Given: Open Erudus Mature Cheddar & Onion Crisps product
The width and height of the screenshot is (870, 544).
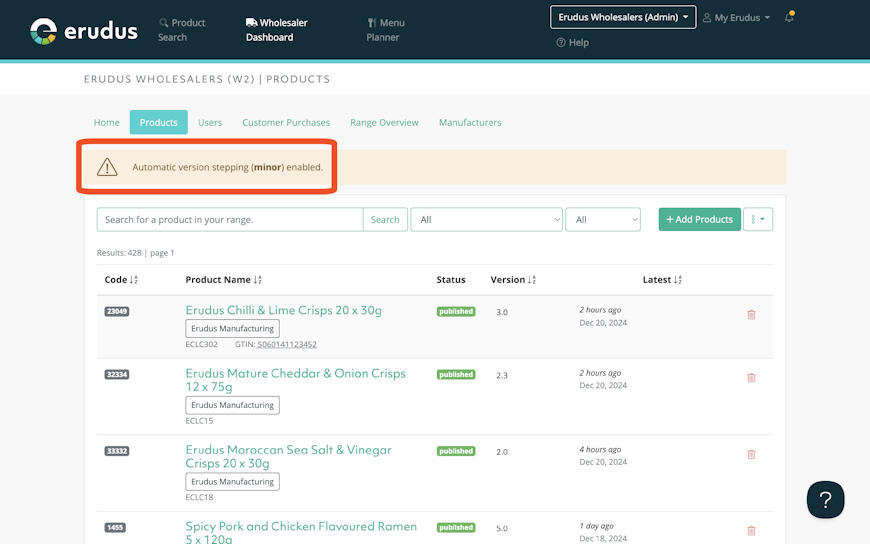Looking at the screenshot, I should (295, 380).
